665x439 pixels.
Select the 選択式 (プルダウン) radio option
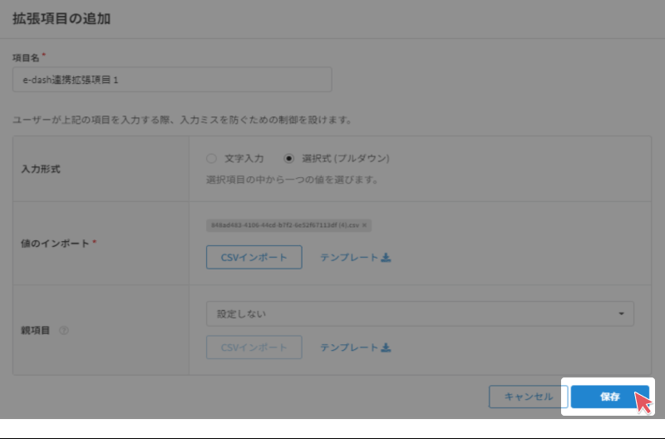pyautogui.click(x=290, y=158)
